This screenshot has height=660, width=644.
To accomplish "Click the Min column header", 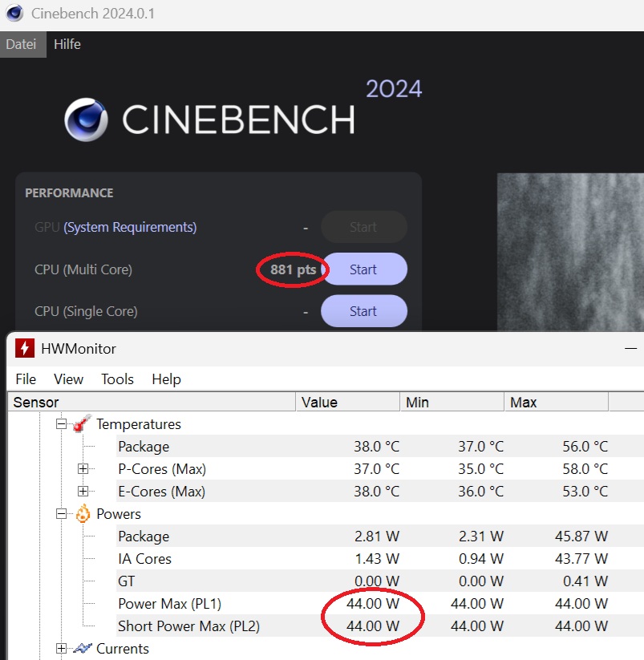I will pyautogui.click(x=452, y=403).
